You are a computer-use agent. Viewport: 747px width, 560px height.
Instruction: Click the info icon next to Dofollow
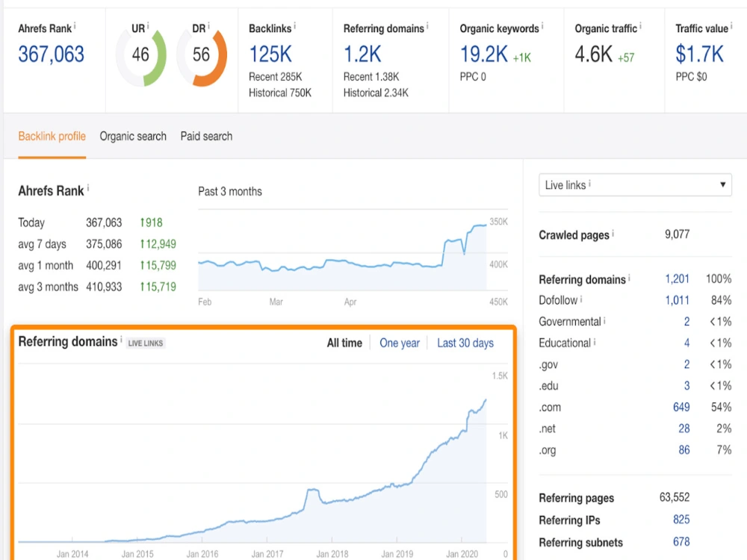(x=580, y=299)
